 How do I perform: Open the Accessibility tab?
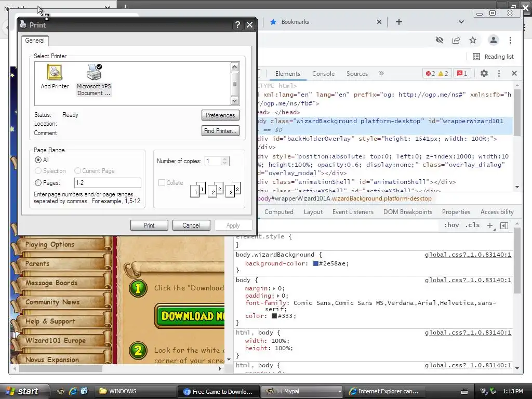[497, 212]
